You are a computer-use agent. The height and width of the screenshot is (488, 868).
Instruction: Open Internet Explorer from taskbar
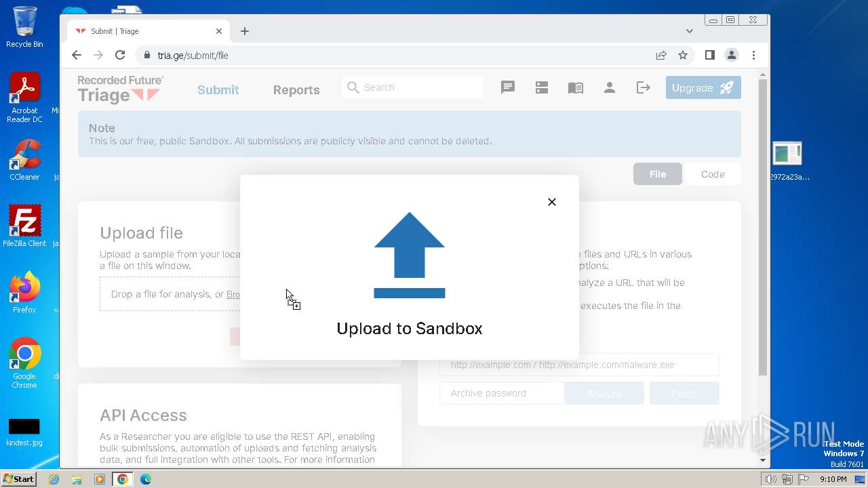[54, 479]
